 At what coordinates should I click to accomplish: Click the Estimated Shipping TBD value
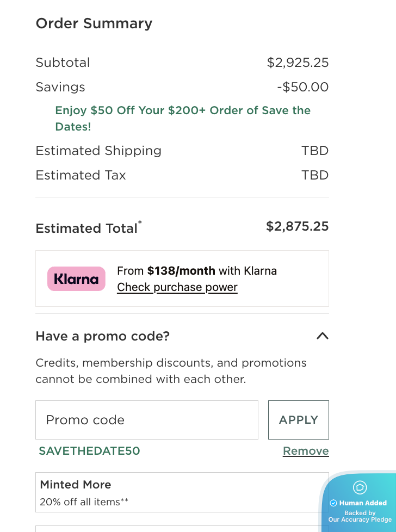click(x=315, y=151)
